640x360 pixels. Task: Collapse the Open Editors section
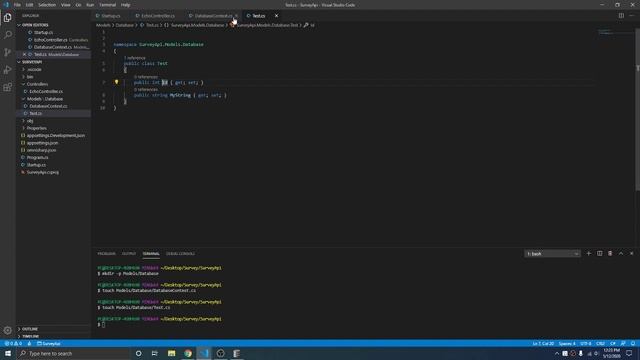[x=34, y=25]
